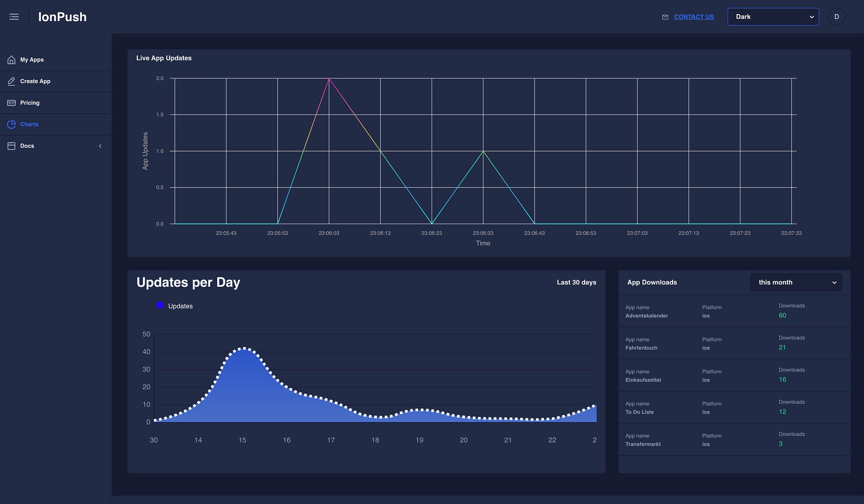Screen dimensions: 864x504
Task: Go to My Apps in the sidebar
Action: [x=55, y=60]
